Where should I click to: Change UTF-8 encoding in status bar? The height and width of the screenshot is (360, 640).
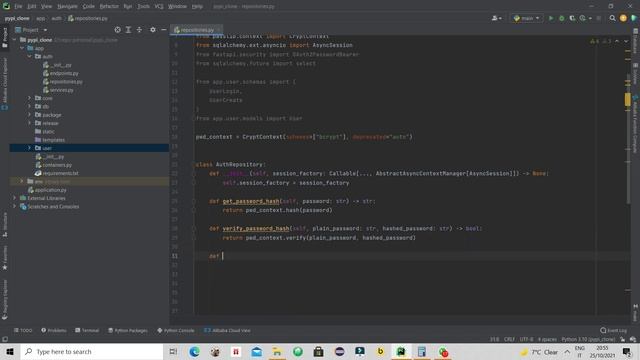pos(526,339)
